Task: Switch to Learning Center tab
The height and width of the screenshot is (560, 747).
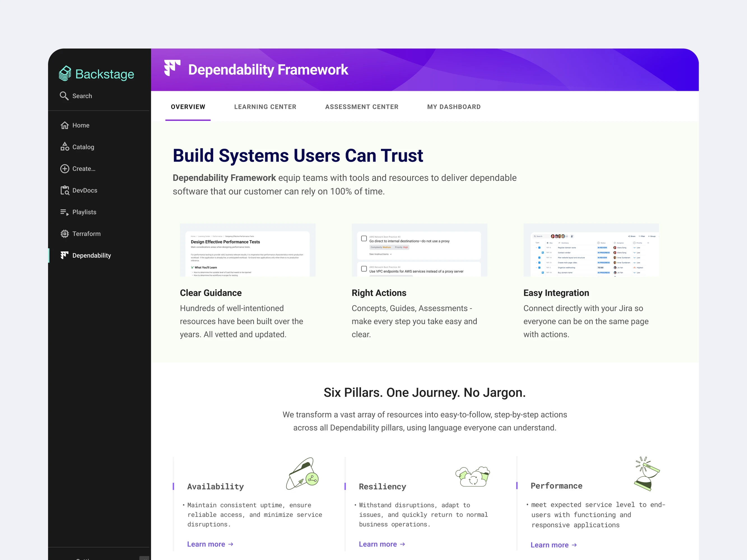Action: click(x=265, y=107)
